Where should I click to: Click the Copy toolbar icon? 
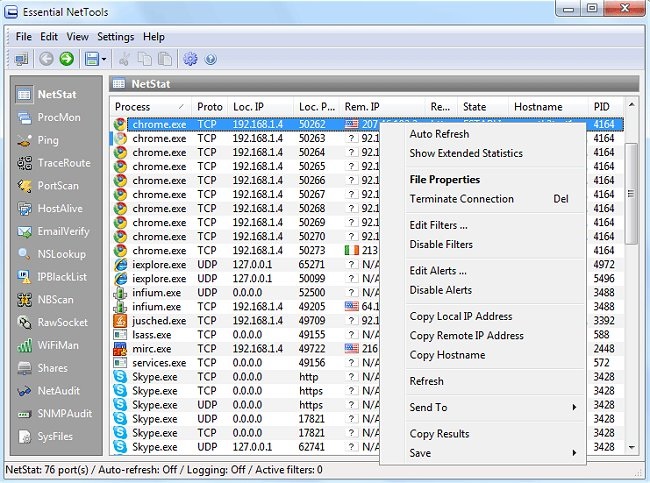pyautogui.click(x=144, y=59)
